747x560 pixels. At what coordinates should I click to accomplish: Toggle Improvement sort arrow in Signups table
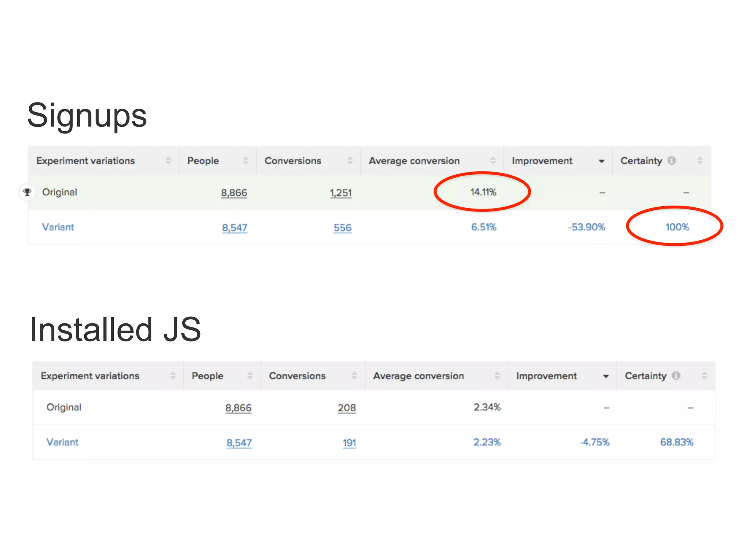tap(601, 161)
